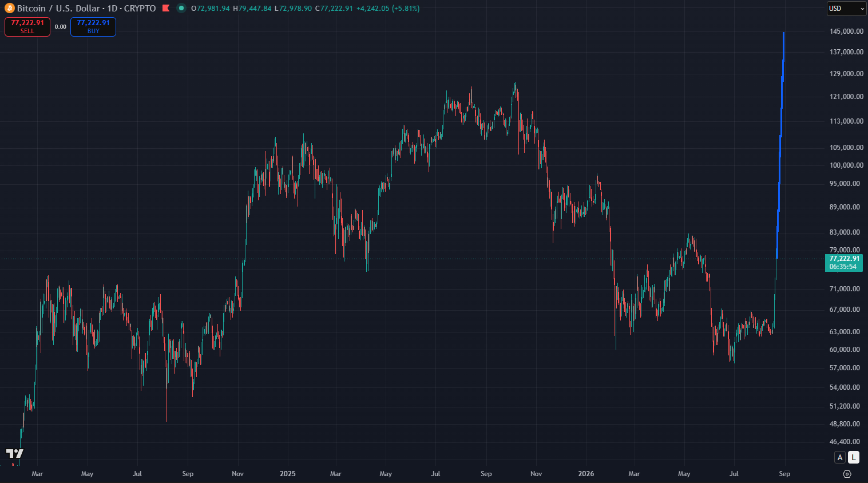This screenshot has width=868, height=483.
Task: Click the 2025 label on the time axis
Action: (x=288, y=474)
